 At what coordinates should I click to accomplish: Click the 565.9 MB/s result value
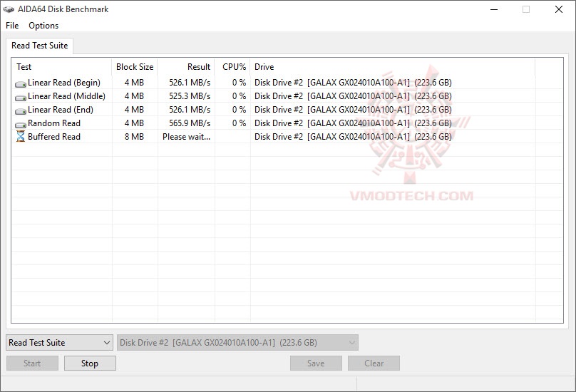tap(190, 123)
